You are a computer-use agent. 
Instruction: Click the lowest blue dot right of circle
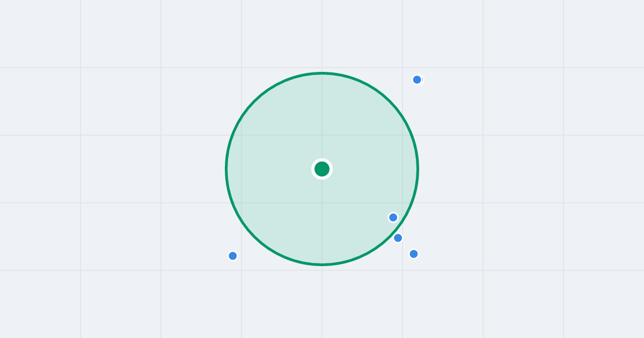pyautogui.click(x=414, y=254)
